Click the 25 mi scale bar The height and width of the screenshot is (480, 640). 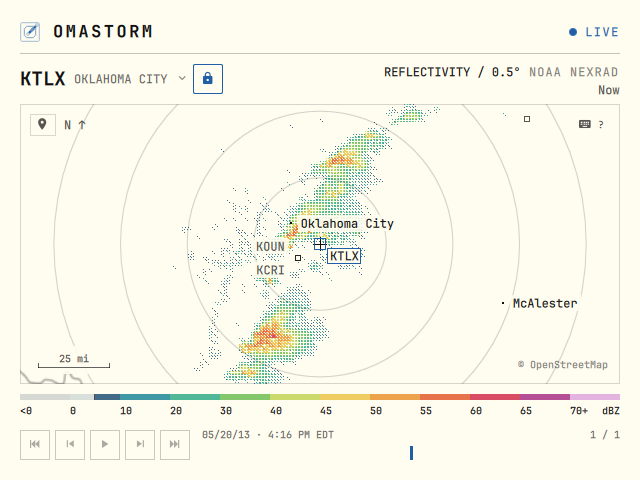[x=74, y=361]
